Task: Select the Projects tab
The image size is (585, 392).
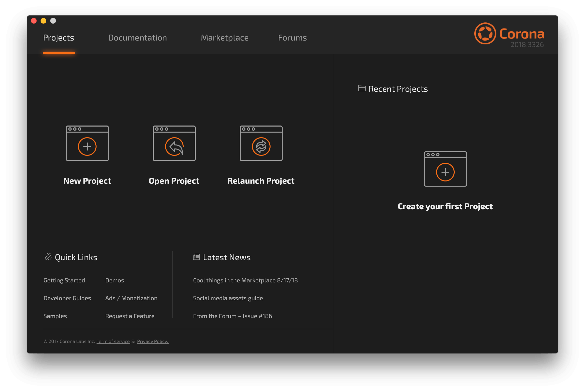Action: 58,38
